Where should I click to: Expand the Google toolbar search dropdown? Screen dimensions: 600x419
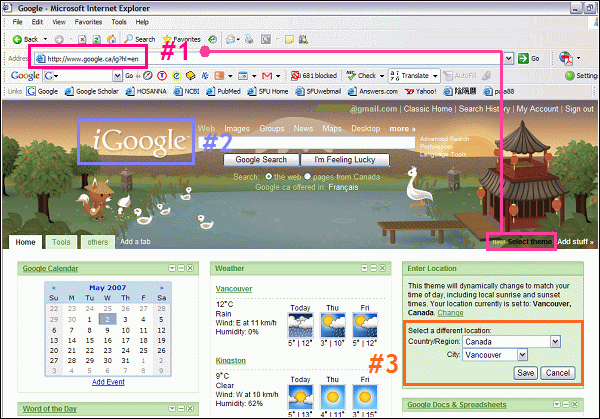[117, 76]
